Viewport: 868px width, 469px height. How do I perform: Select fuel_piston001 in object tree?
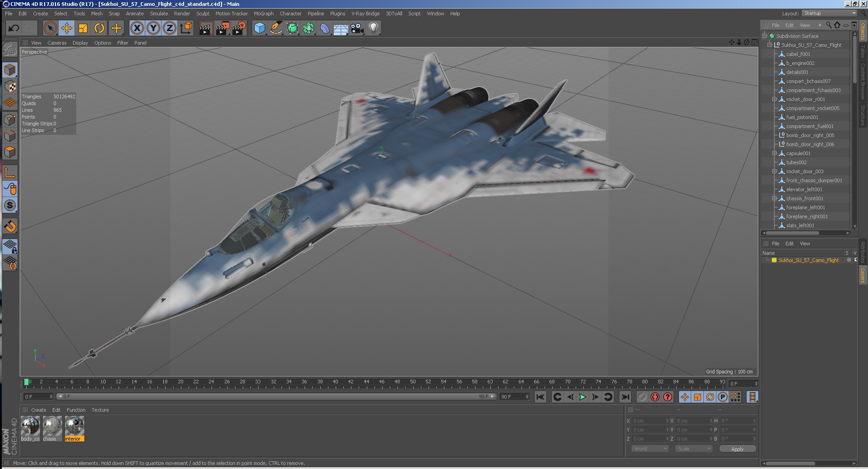[x=802, y=117]
